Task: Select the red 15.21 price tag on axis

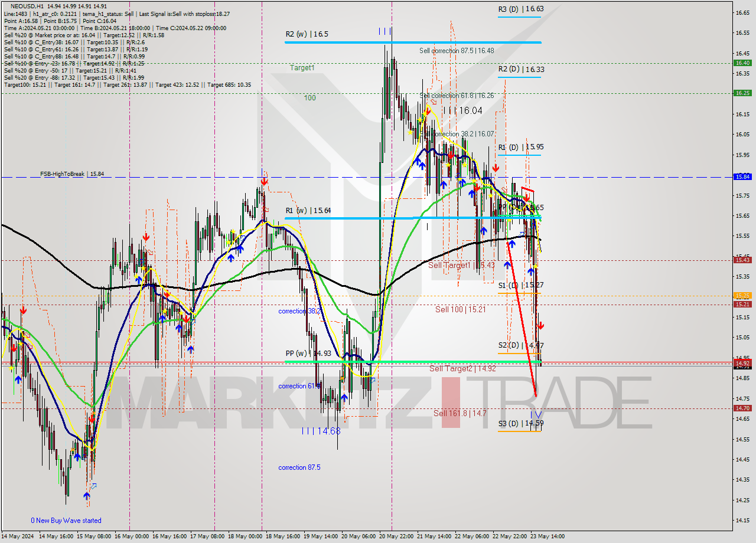Action: (x=742, y=305)
